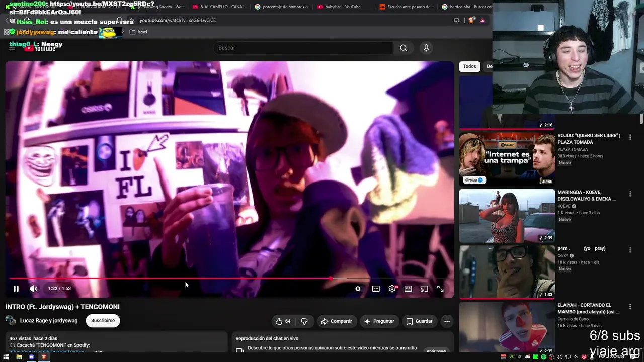Mute the video with the speaker icon
The image size is (644, 362).
(33, 289)
